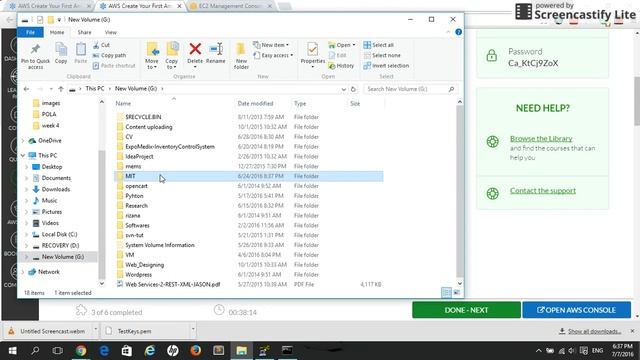Open Explorer help question mark icon
640x360 pixels.
[458, 32]
